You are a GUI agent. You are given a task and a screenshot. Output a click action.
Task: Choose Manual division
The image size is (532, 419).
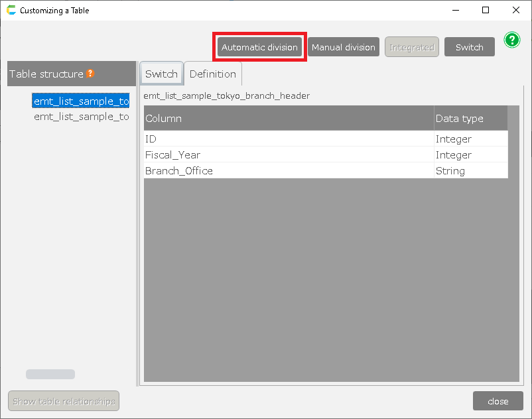(343, 47)
